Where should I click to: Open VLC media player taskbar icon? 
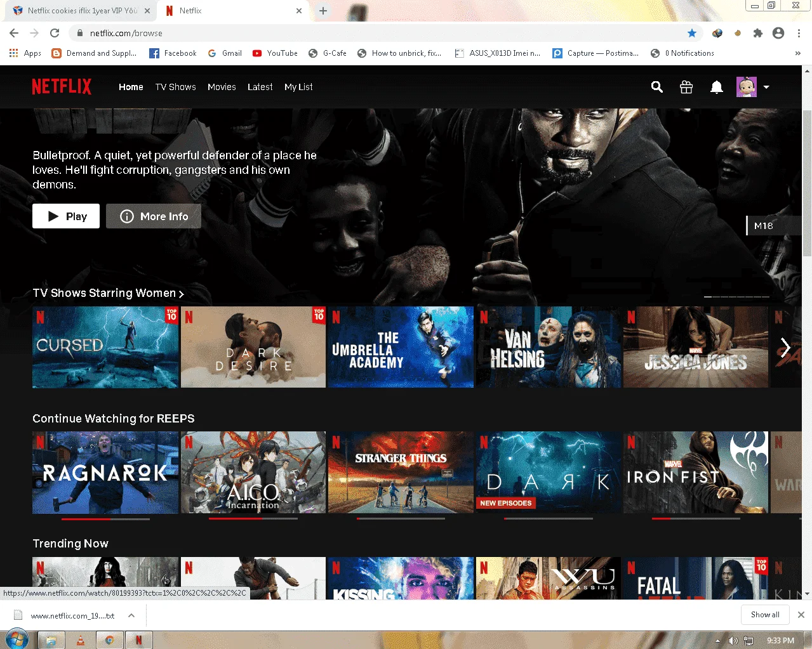[81, 640]
